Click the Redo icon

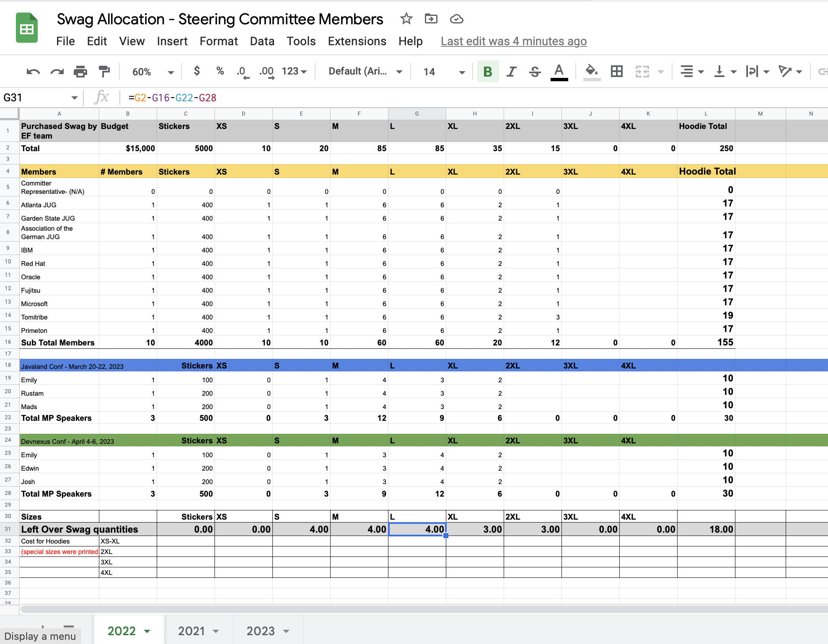(57, 72)
